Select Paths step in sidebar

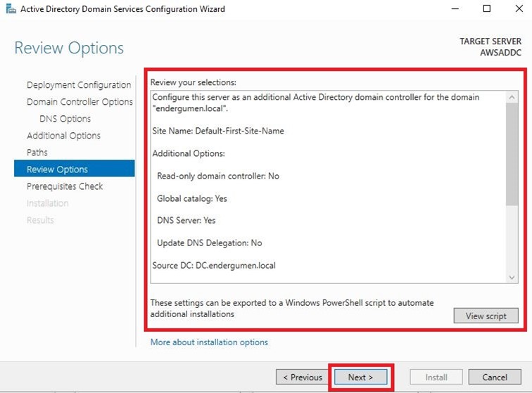[37, 153]
